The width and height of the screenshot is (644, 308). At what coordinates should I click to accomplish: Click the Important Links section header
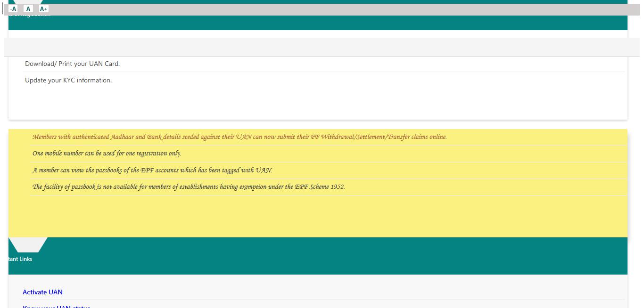pos(20,259)
